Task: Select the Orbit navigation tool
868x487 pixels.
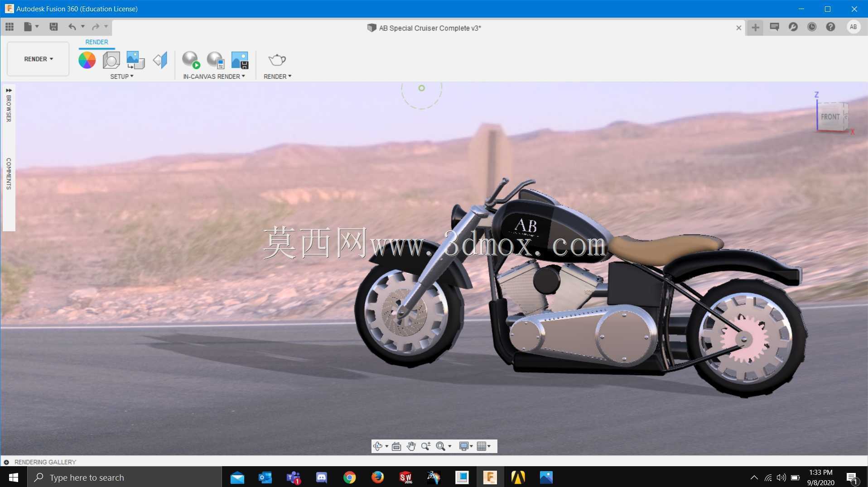Action: click(x=377, y=446)
